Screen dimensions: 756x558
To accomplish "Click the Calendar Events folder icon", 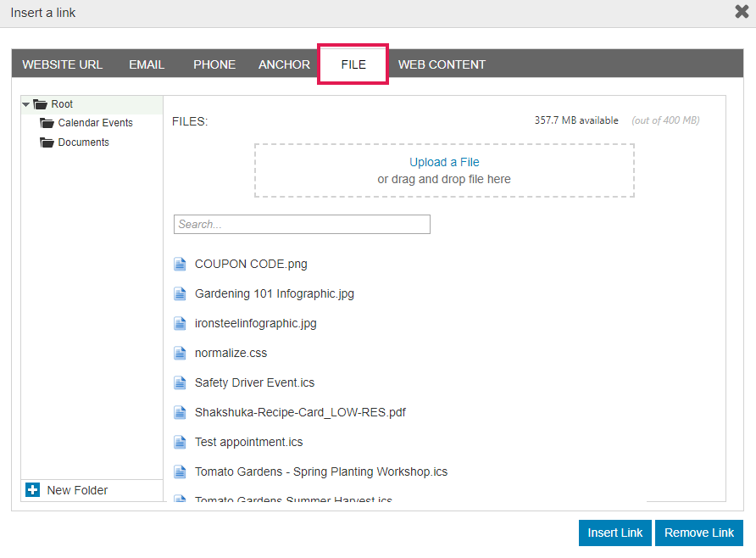I will [47, 123].
